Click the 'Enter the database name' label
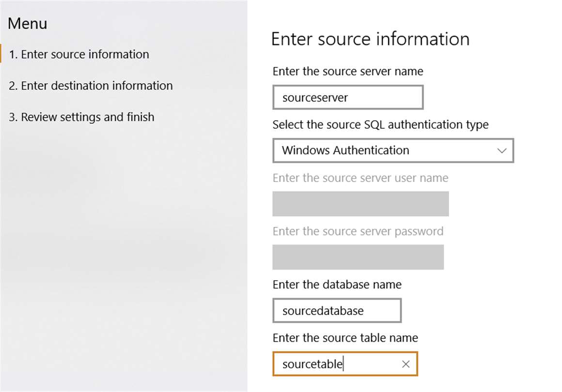562x392 pixels. point(337,285)
